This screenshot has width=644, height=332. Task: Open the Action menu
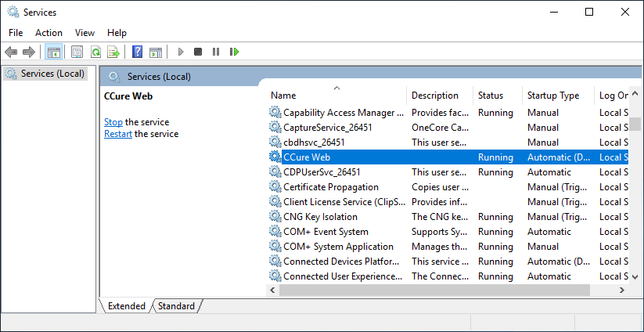point(49,33)
